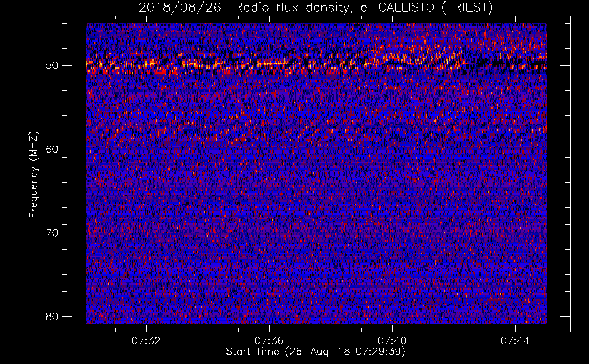Click the 50 frequency tick label

click(52, 66)
